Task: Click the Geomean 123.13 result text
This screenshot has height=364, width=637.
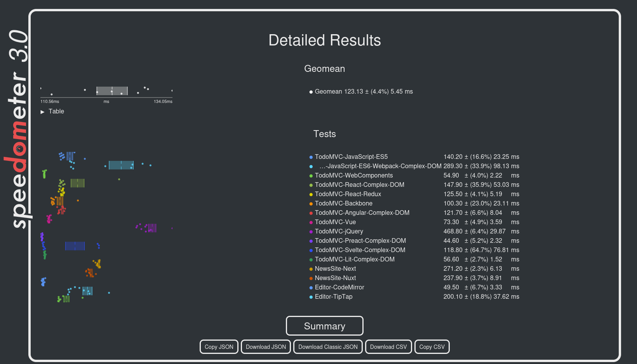Action: pos(364,91)
